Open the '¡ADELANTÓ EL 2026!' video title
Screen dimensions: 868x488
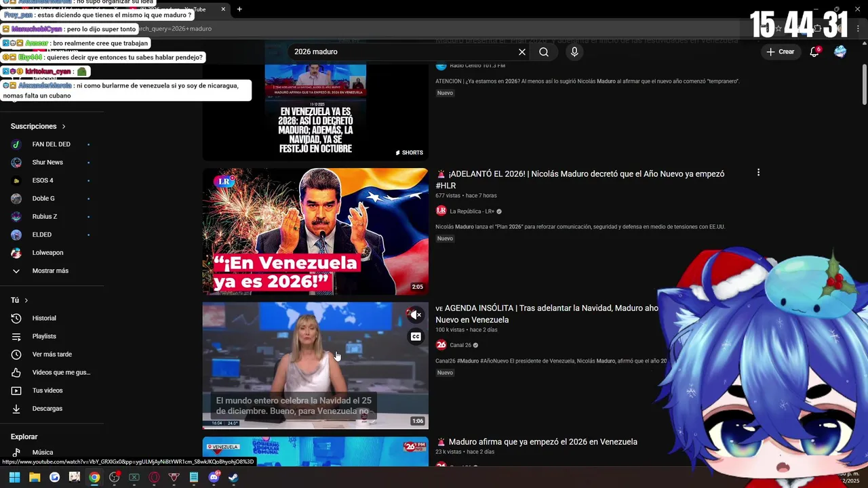580,180
